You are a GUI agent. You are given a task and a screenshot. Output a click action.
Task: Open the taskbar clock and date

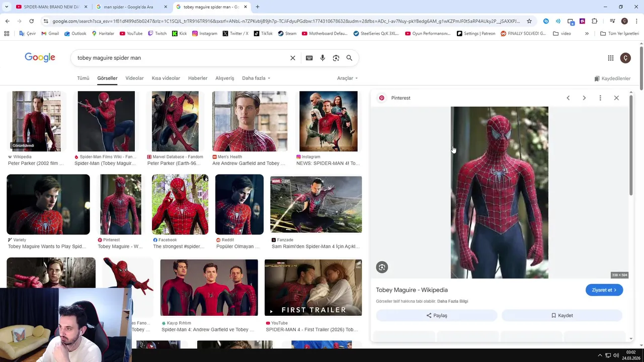coord(631,355)
